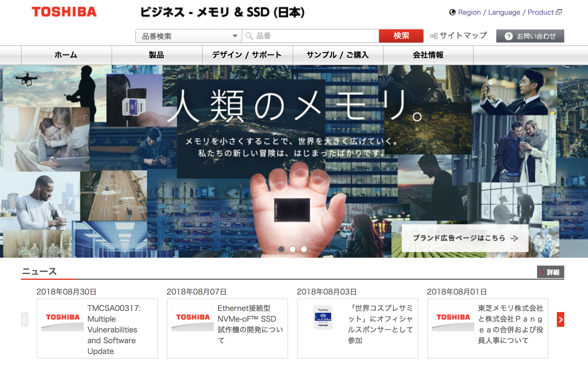This screenshot has height=367, width=588.
Task: Open the 品番検索 dropdown
Action: click(189, 36)
